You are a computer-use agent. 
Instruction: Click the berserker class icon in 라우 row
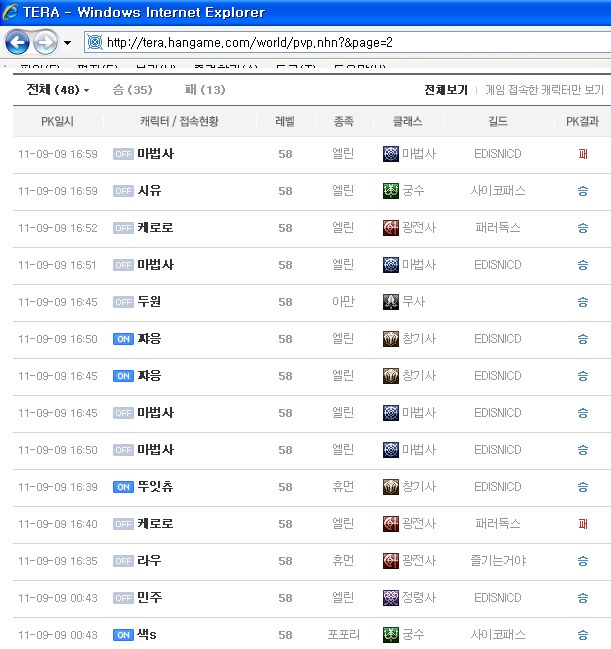(x=391, y=561)
